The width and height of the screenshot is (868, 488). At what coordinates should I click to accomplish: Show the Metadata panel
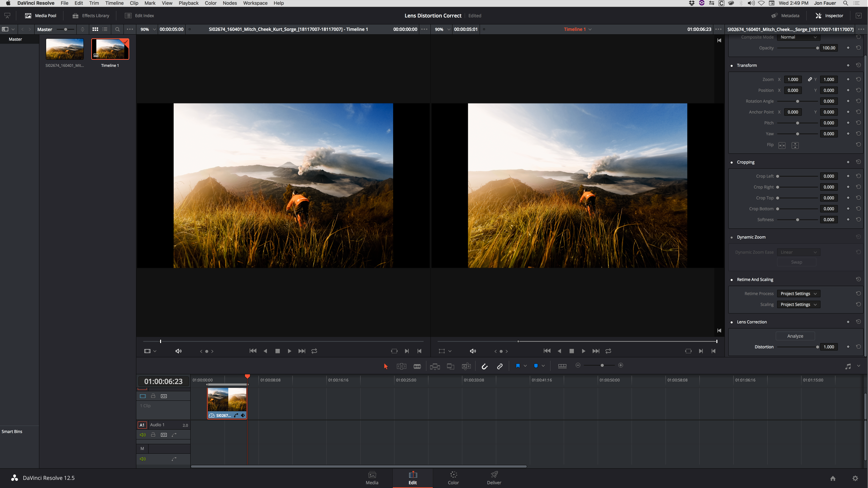point(785,16)
